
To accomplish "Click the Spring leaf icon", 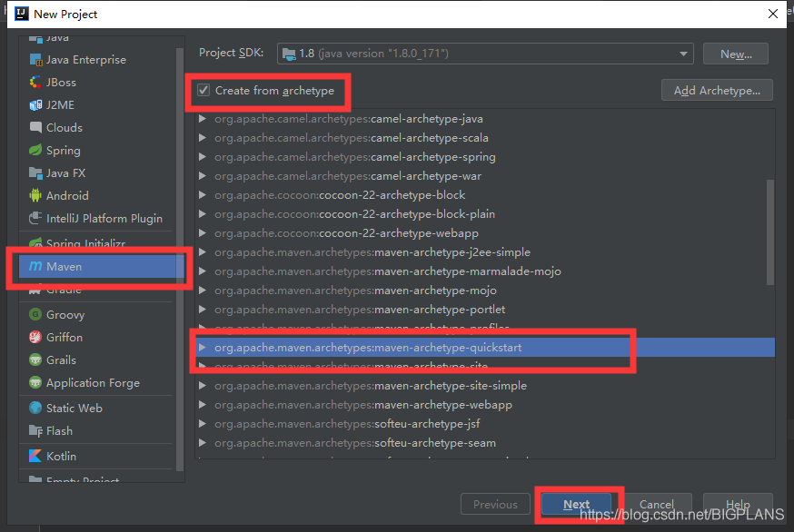I will click(35, 151).
